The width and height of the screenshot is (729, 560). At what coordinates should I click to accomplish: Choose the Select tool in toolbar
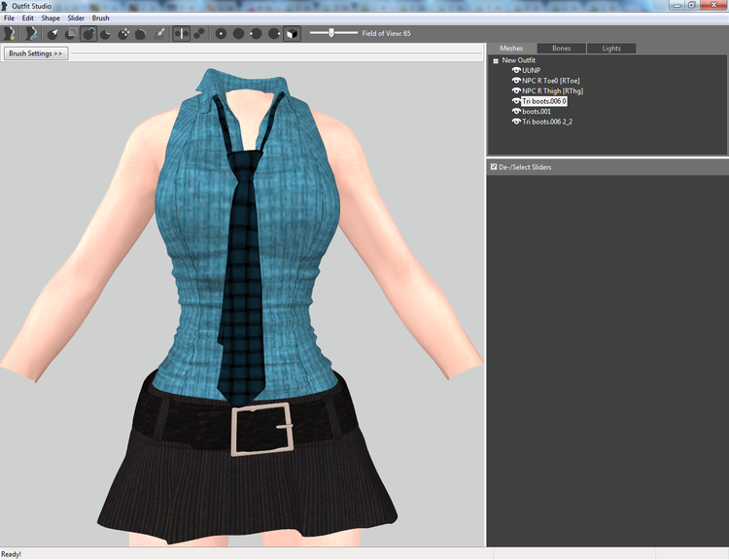coord(53,33)
